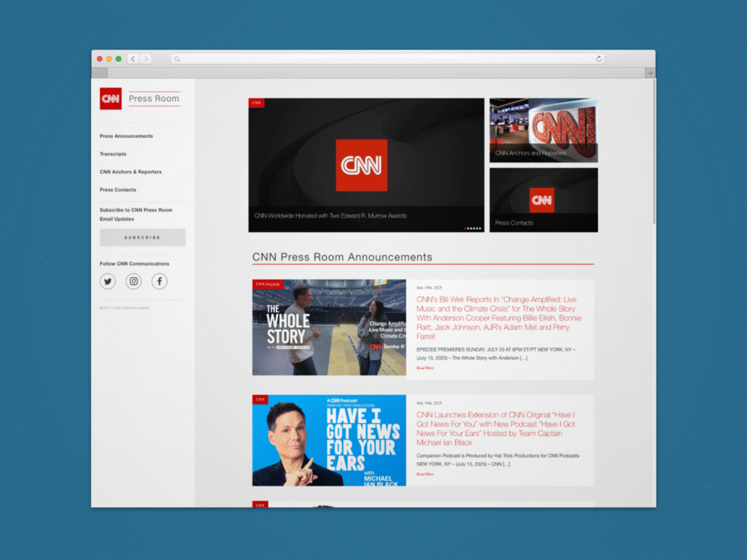Click the "Follow CNN Communications" label

coord(134,264)
